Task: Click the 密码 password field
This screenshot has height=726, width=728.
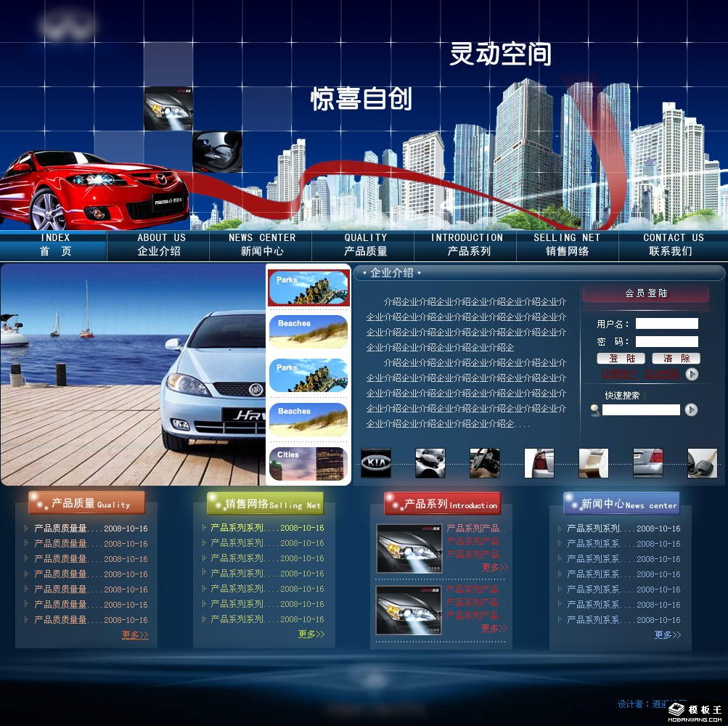Action: (667, 342)
